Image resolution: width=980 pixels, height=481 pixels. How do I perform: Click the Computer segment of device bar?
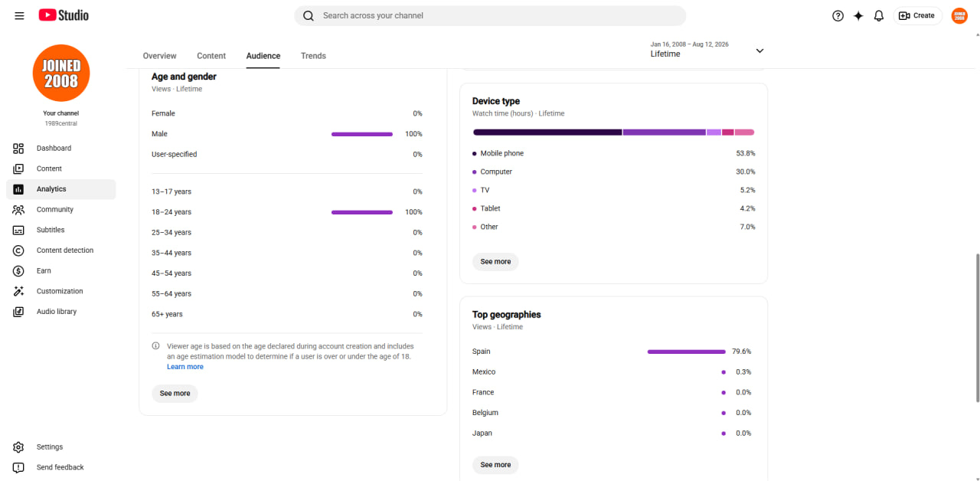pos(665,133)
